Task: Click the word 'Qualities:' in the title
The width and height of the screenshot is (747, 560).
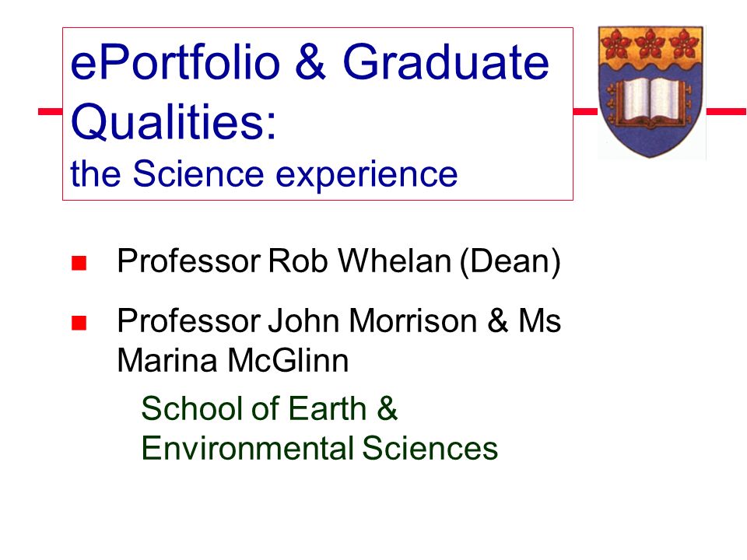Action: tap(174, 121)
